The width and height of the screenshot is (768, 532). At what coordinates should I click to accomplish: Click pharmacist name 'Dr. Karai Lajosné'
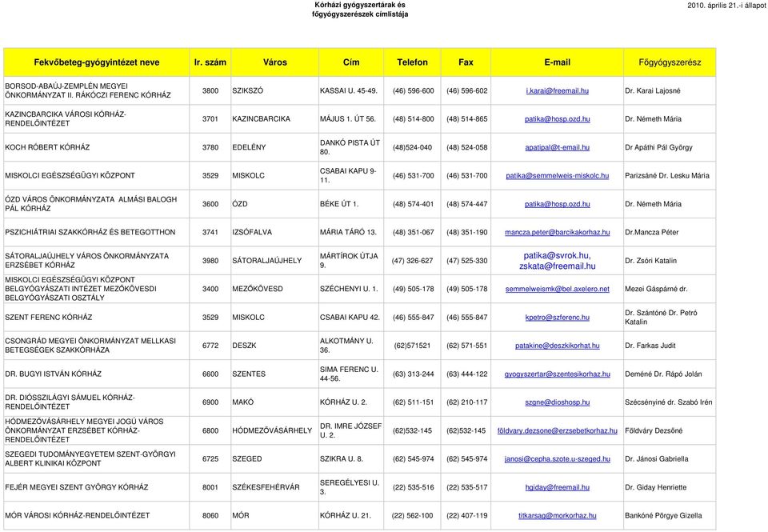click(653, 90)
